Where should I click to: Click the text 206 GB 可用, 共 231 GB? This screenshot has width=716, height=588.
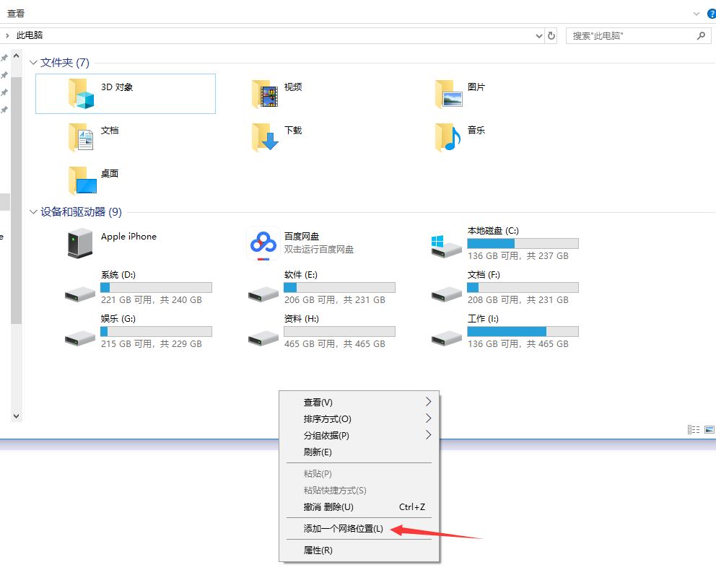point(335,300)
